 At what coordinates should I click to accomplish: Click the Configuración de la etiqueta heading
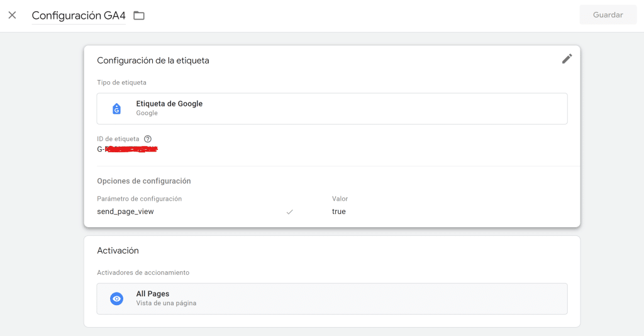(153, 60)
